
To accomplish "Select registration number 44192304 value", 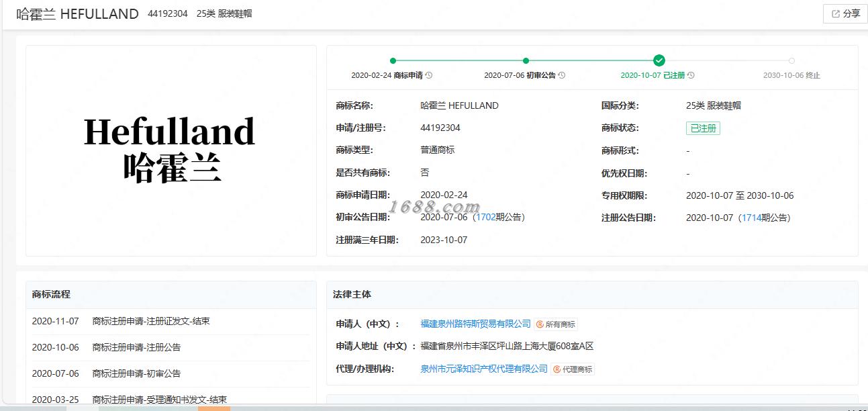I will click(440, 128).
